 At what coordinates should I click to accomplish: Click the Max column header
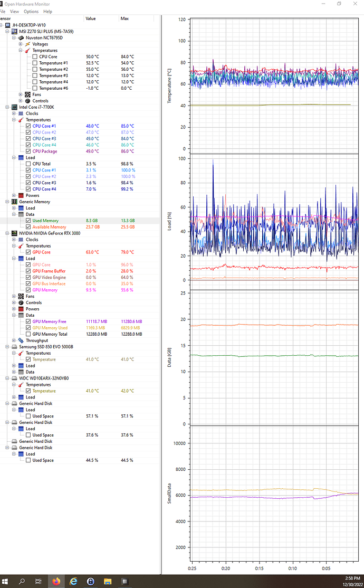click(x=136, y=18)
